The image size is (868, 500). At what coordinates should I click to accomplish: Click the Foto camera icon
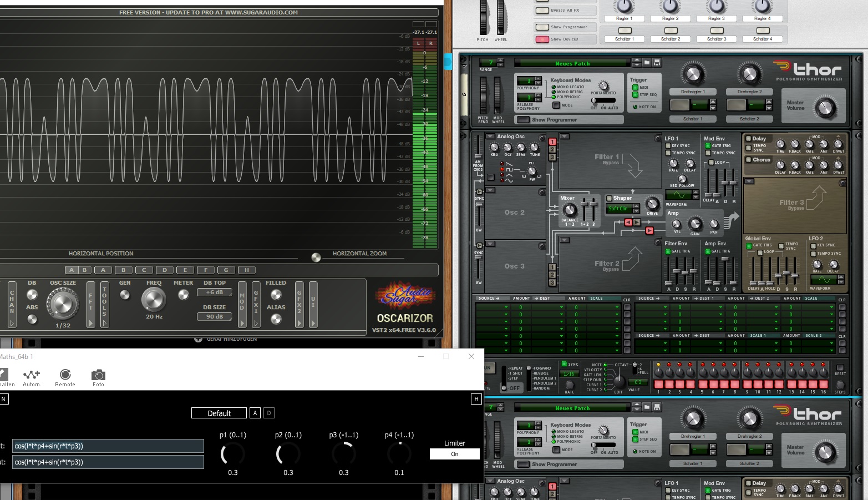pos(98,377)
